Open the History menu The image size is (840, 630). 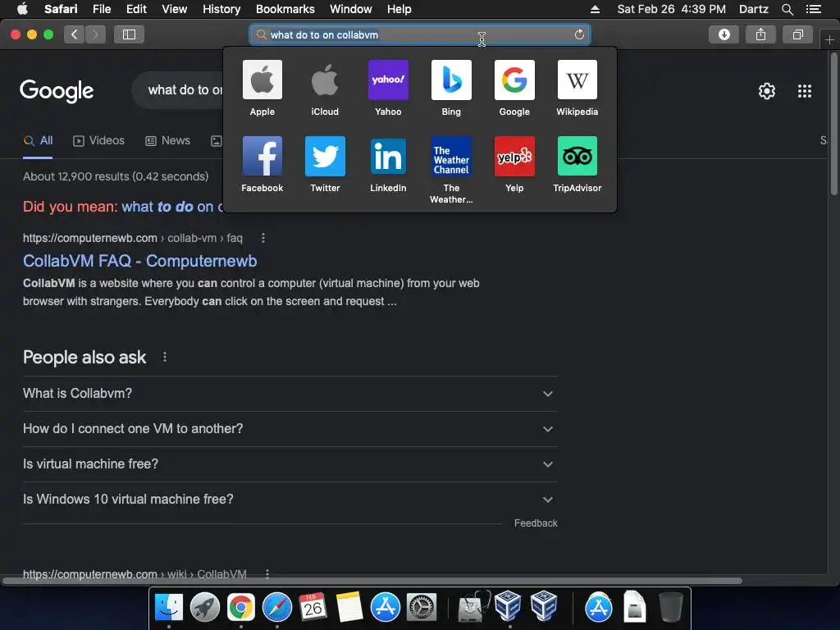pos(221,9)
